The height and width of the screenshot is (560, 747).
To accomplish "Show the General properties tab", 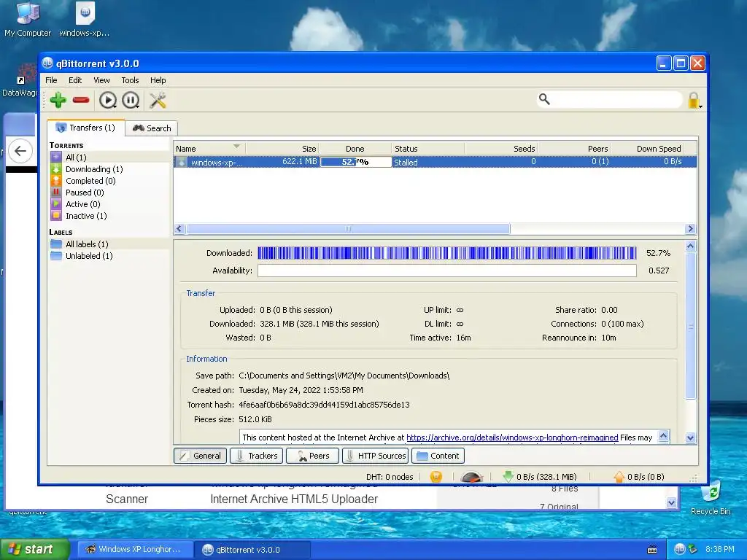I will coord(201,456).
